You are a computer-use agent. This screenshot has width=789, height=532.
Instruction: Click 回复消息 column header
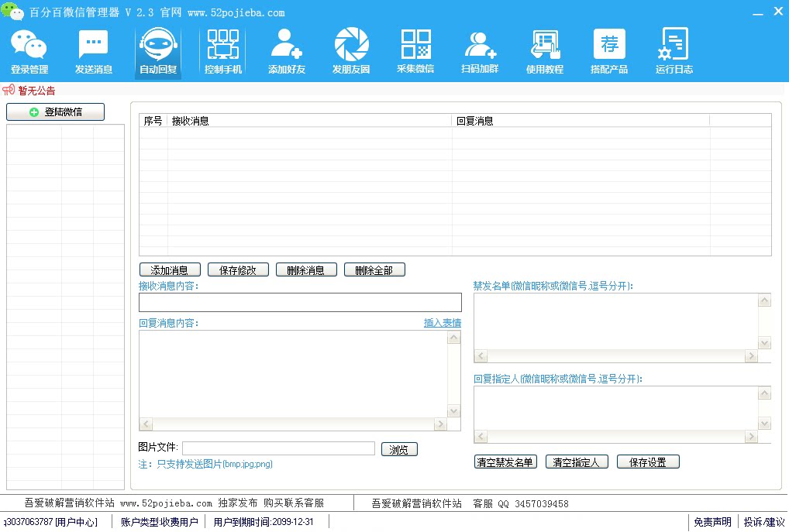(x=581, y=121)
